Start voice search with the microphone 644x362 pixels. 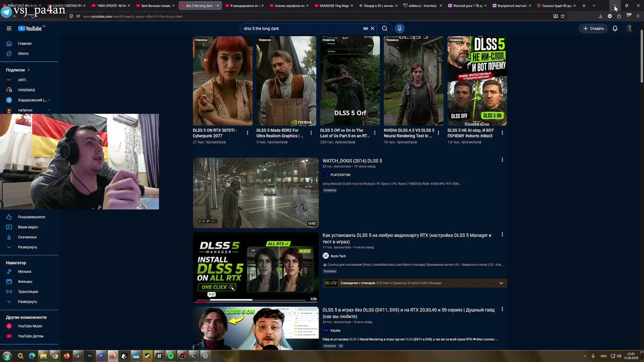click(x=399, y=29)
